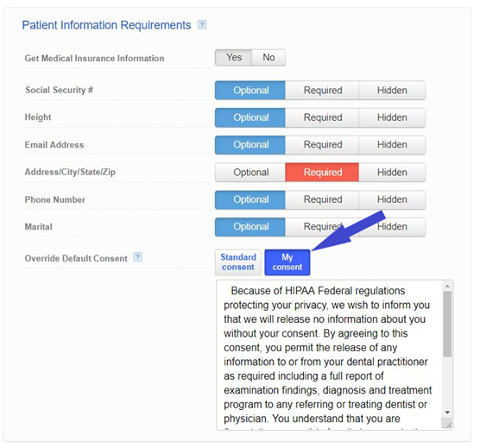Click scrollbar down arrow in consent text box
The width and height of the screenshot is (480, 448).
(x=447, y=413)
